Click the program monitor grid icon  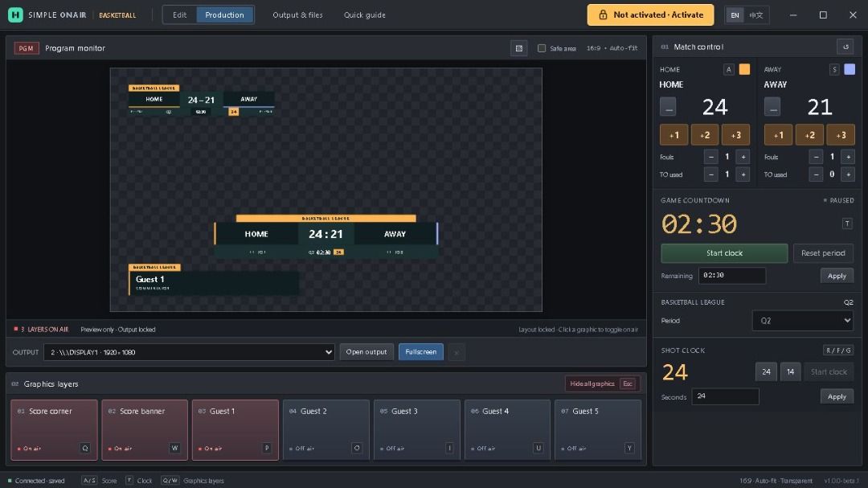click(x=518, y=48)
